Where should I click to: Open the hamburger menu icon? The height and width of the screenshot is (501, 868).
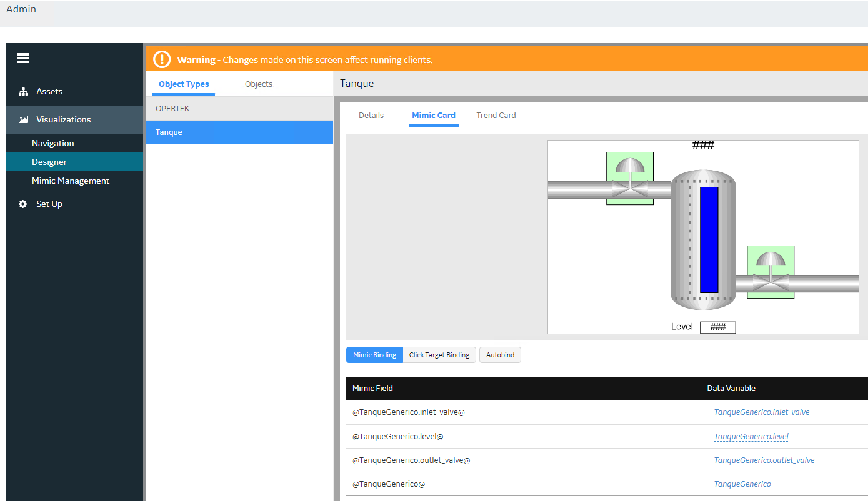[23, 58]
